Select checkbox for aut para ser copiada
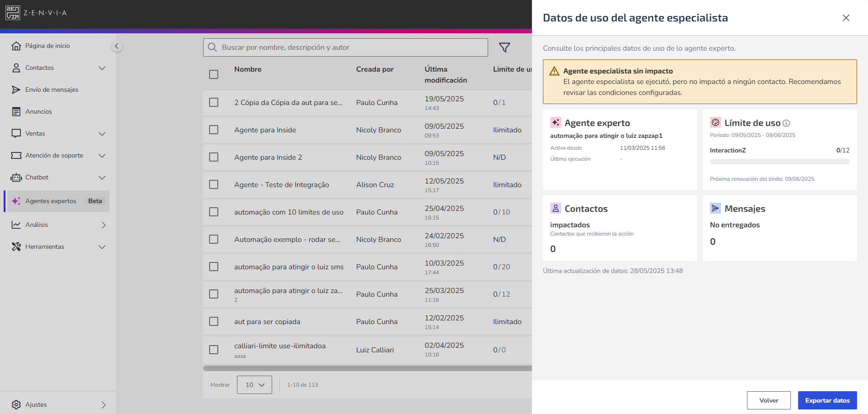Screen dimensions: 868x414 (214, 321)
